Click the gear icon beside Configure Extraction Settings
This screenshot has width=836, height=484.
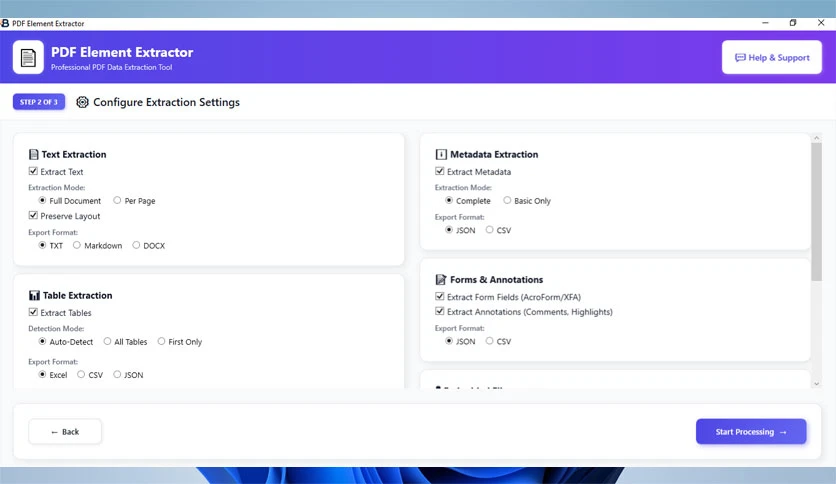[x=82, y=102]
